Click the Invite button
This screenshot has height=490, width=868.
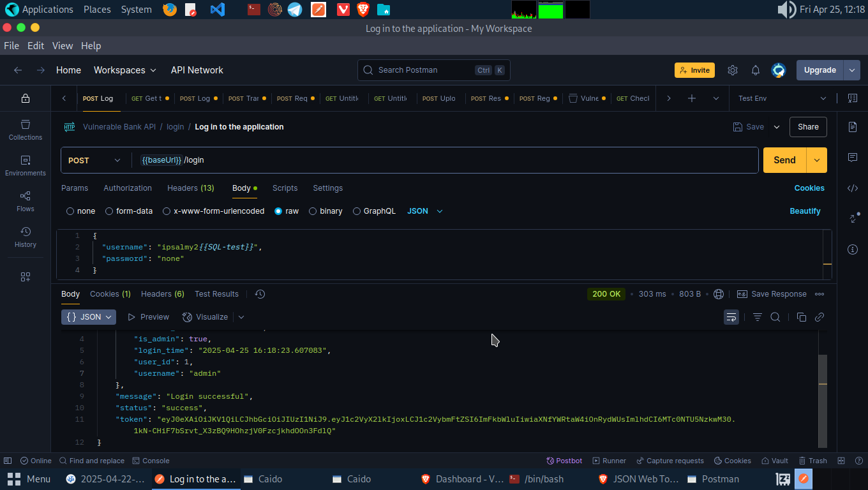(x=694, y=70)
